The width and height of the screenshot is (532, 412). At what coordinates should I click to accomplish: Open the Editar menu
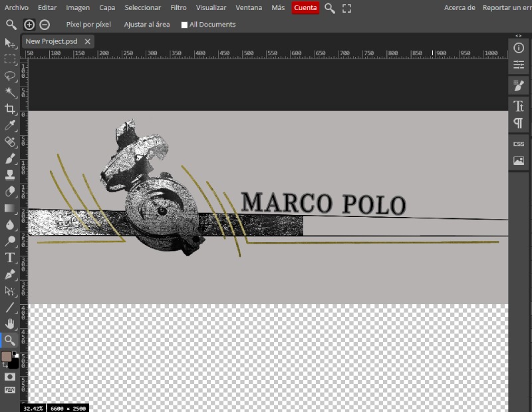(x=47, y=7)
